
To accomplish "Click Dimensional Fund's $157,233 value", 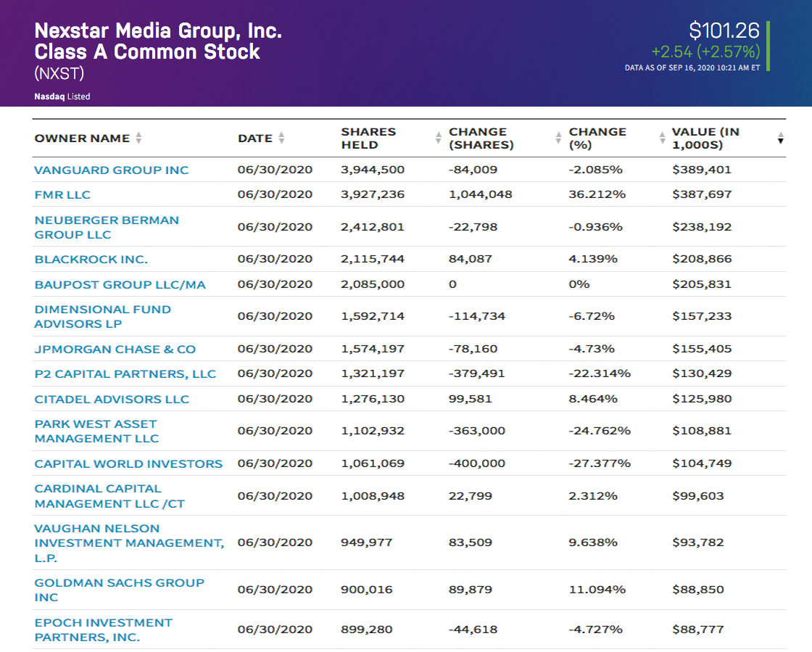I will [x=702, y=316].
